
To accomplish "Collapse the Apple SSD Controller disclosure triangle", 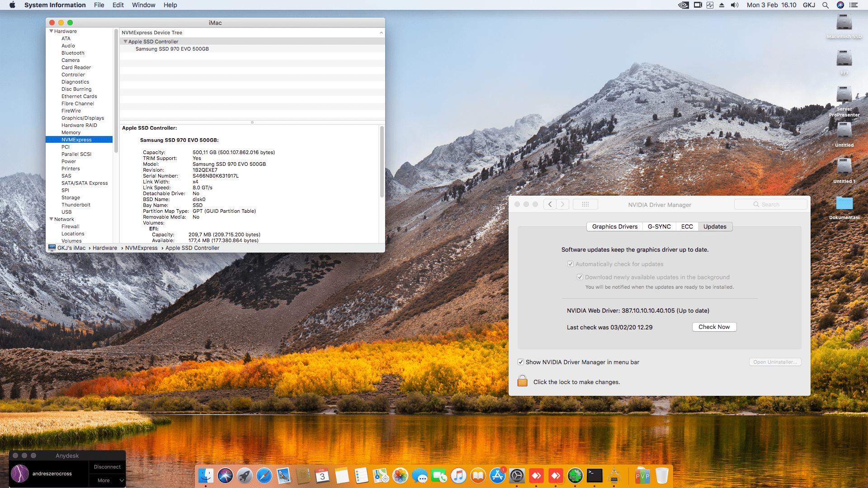I will 125,42.
